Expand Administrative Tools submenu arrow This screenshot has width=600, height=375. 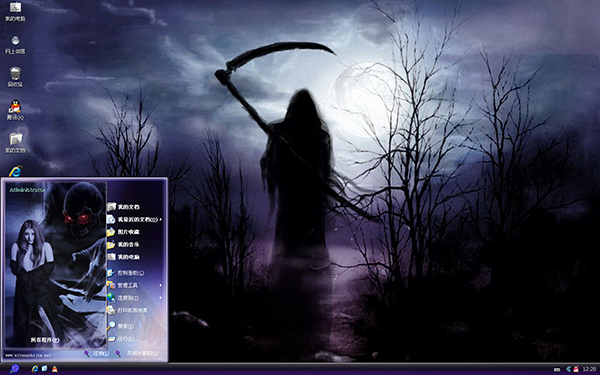coord(161,285)
